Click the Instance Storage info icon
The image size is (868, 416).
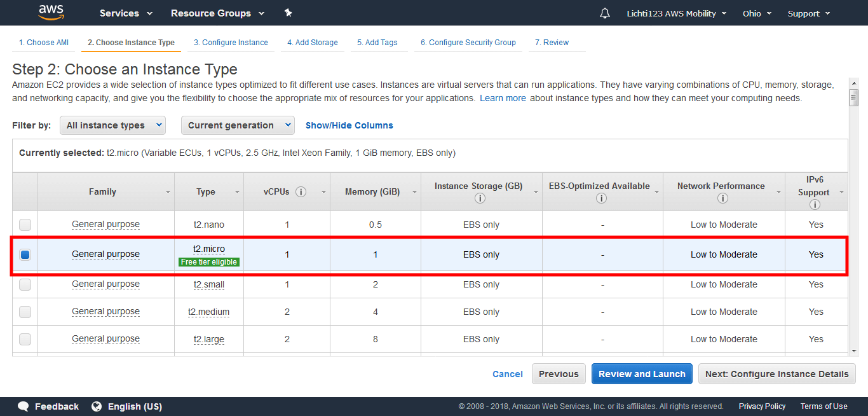tap(480, 198)
